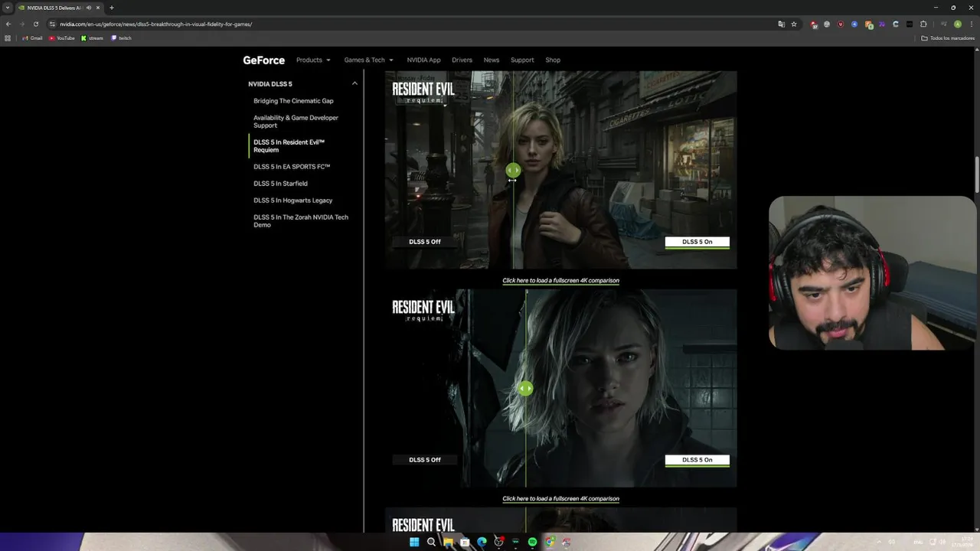
Task: Open the Extensions puzzle piece menu
Action: pos(923,24)
